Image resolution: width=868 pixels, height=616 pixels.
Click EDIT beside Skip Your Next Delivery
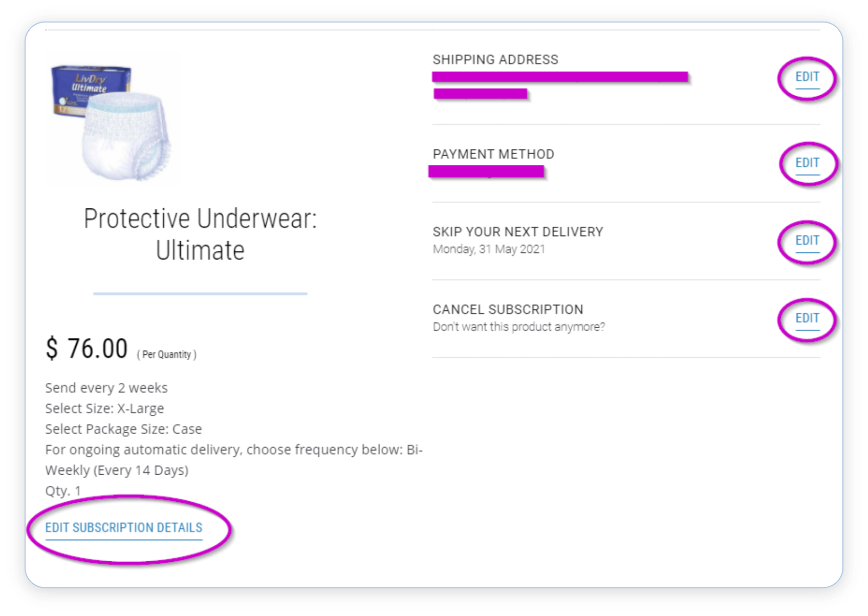click(807, 241)
